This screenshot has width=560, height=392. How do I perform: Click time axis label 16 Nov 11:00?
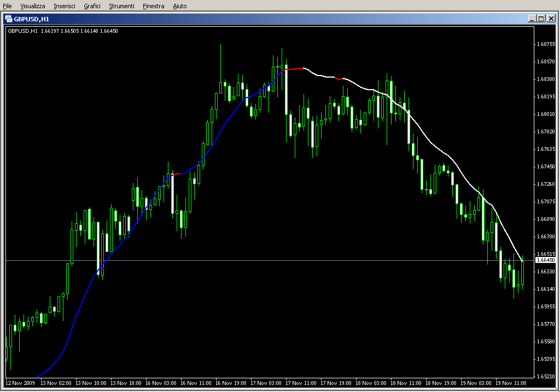pyautogui.click(x=196, y=383)
